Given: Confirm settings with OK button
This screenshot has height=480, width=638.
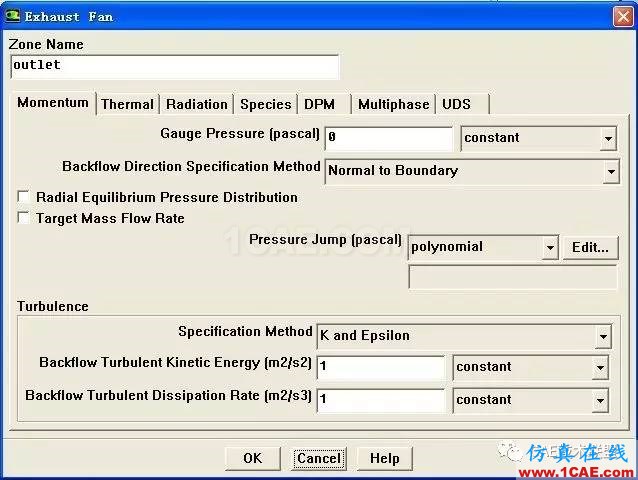Looking at the screenshot, I should (x=253, y=458).
